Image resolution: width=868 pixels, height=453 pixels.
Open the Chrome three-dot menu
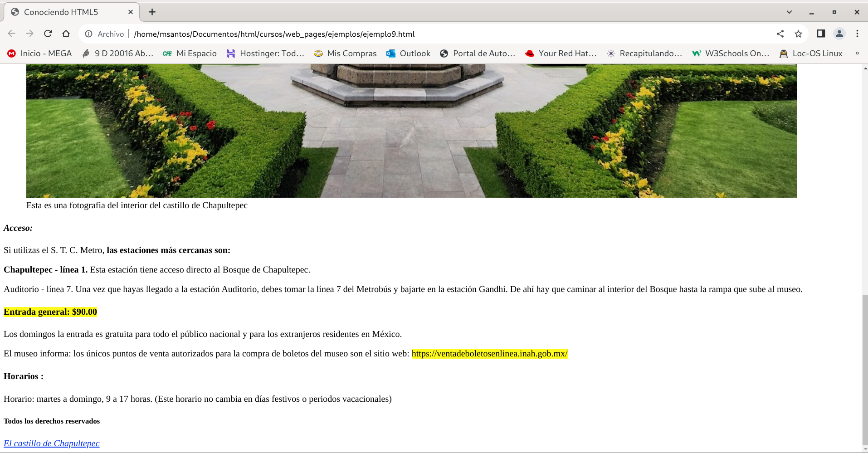pyautogui.click(x=857, y=34)
